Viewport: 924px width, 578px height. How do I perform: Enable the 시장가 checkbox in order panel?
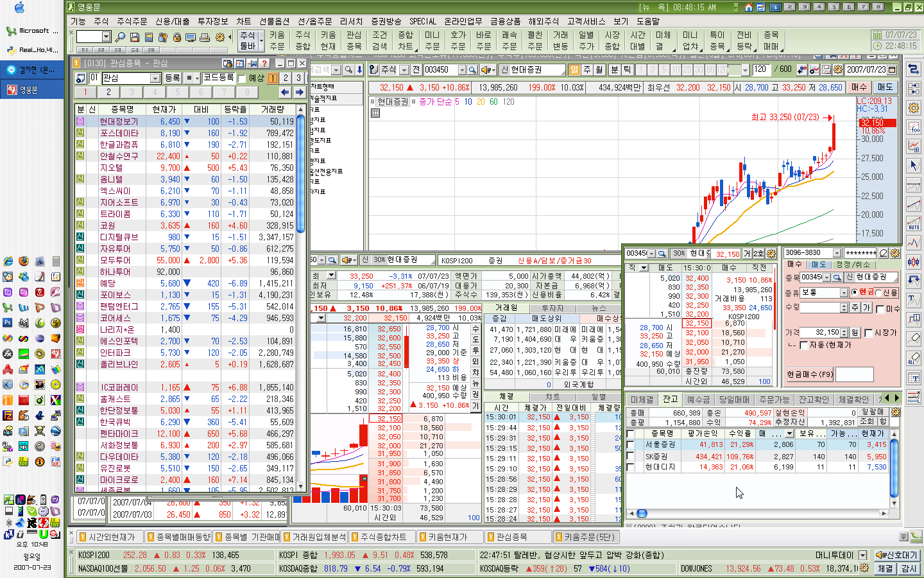(x=868, y=333)
